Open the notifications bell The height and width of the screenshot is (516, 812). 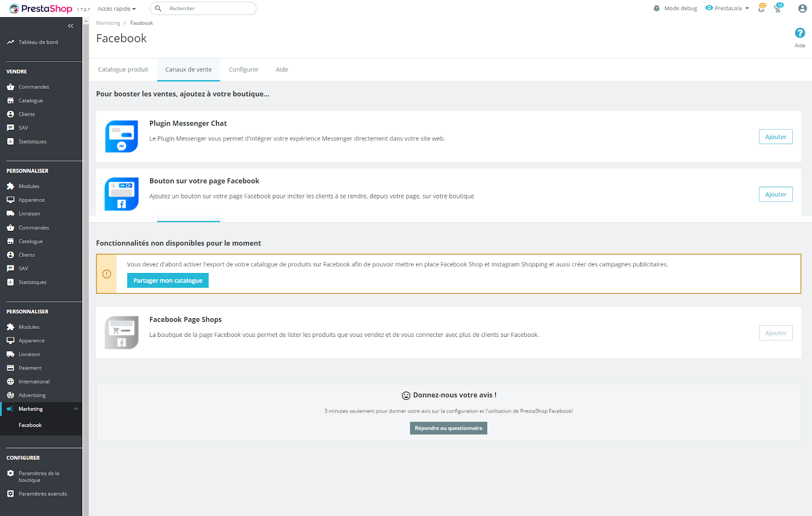(761, 9)
